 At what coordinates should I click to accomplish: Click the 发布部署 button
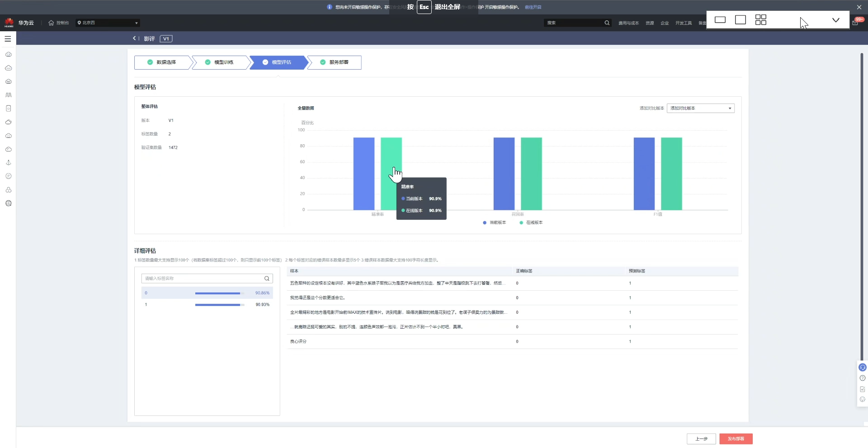[736, 439]
